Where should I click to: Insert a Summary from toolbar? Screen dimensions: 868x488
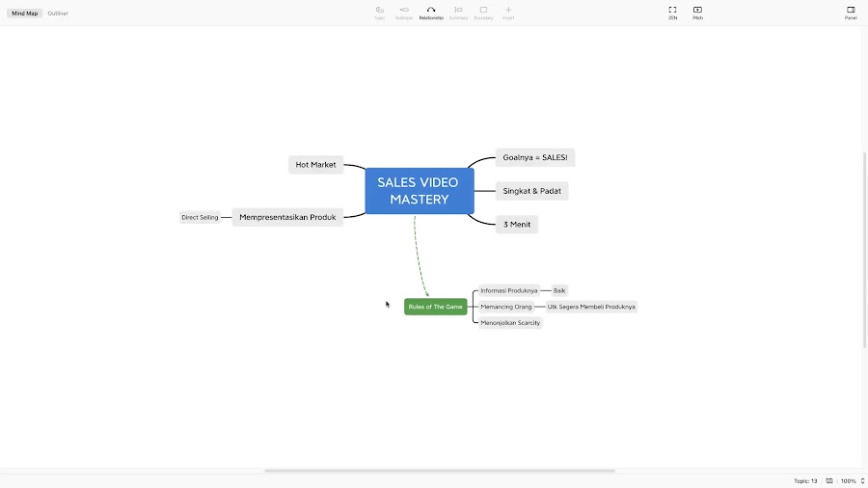pyautogui.click(x=458, y=13)
